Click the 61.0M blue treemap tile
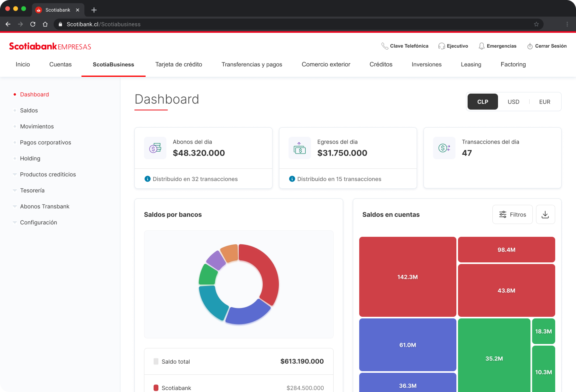The image size is (576, 392). coord(408,345)
